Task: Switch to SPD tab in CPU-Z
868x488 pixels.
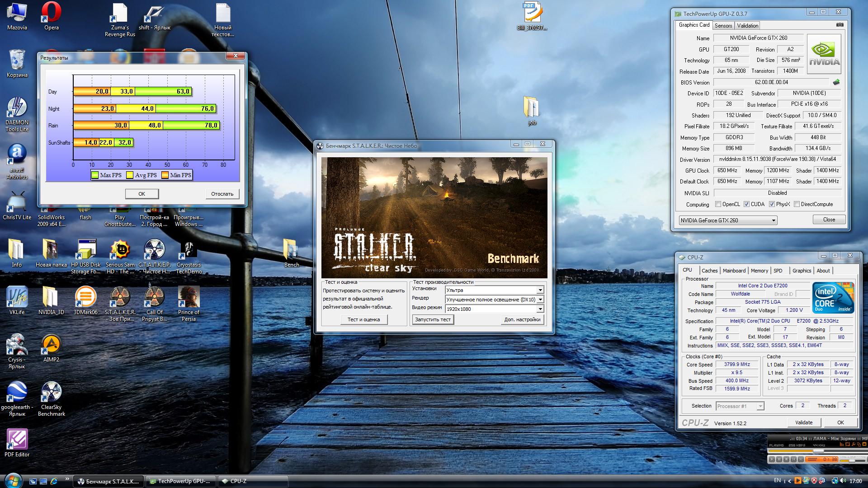Action: pos(778,271)
